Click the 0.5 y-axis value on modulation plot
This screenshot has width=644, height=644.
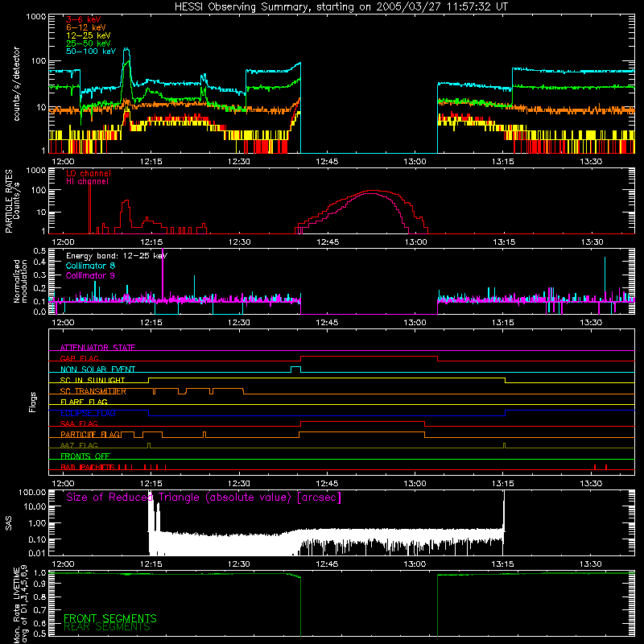pyautogui.click(x=39, y=250)
